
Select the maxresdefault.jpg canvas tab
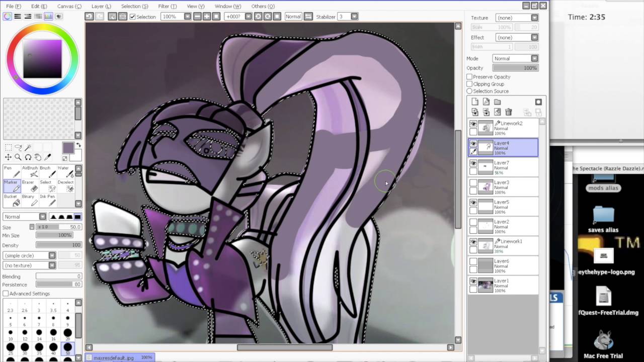tap(120, 357)
